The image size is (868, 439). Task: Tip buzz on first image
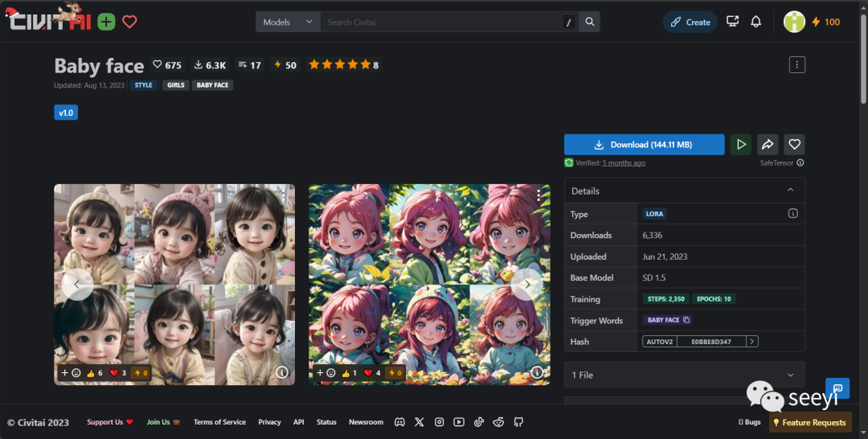pos(141,372)
